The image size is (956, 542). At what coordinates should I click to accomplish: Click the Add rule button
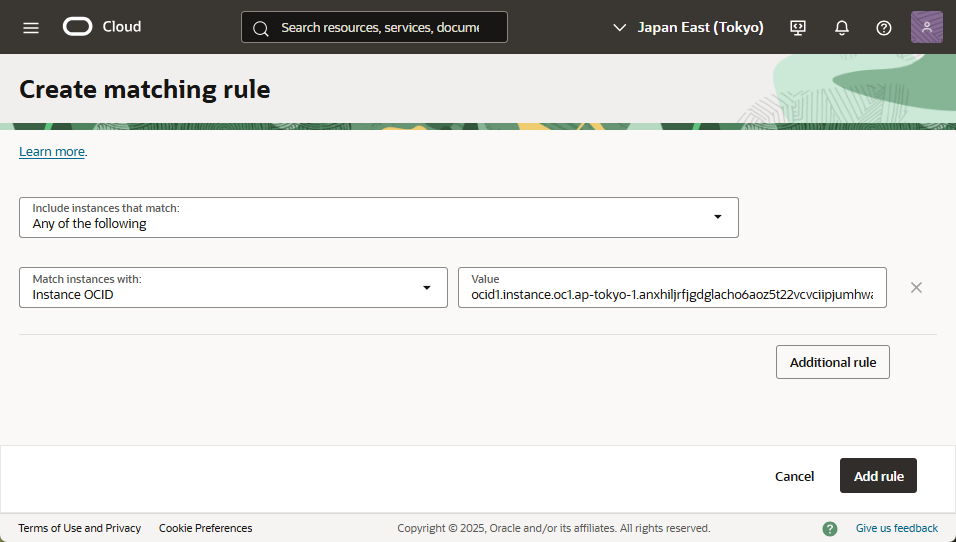(x=878, y=476)
